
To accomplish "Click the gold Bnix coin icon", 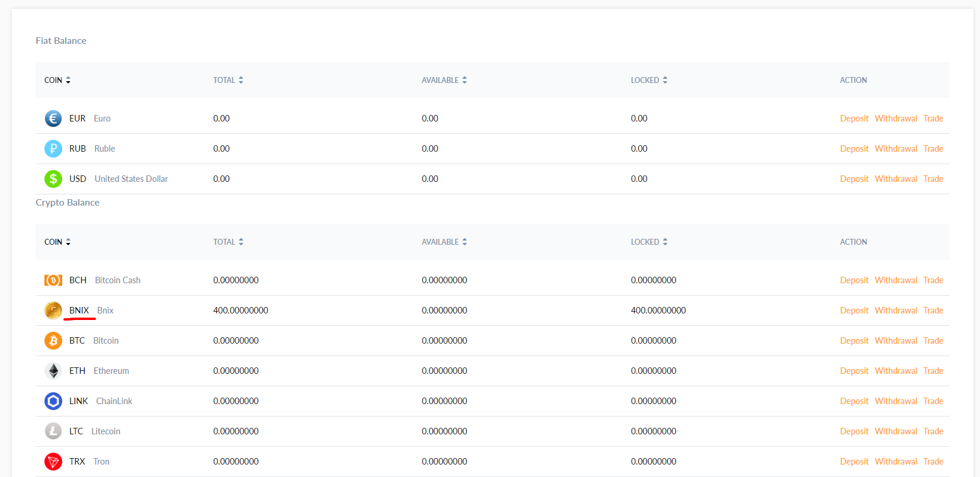I will coord(53,310).
